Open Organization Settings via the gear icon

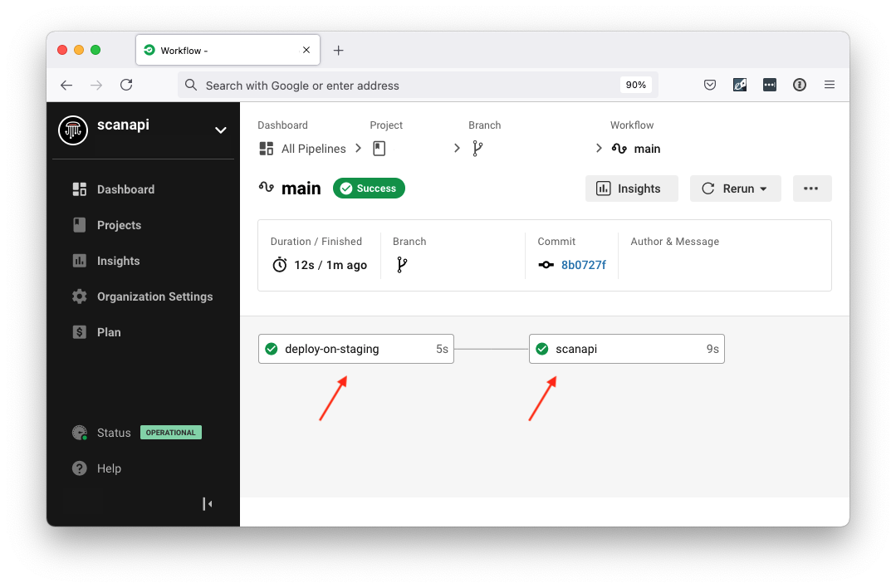point(79,296)
